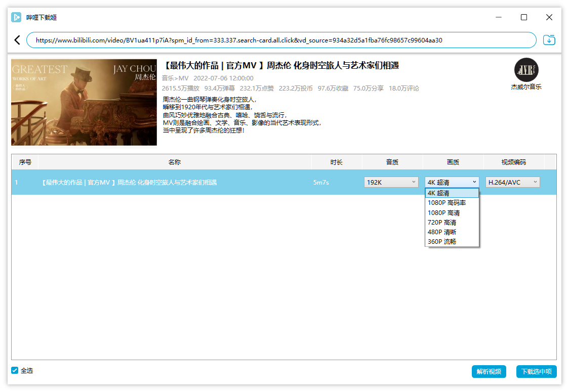Select row 1 video title in the list
This screenshot has width=569, height=392.
coord(129,183)
